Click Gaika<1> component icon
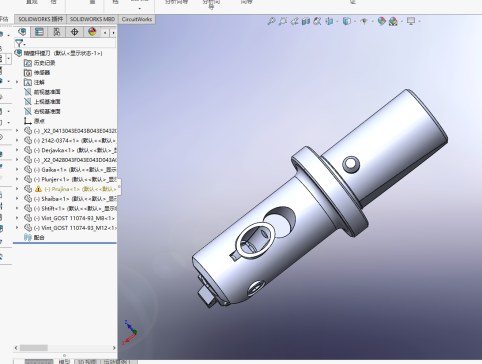The width and height of the screenshot is (482, 364). [28, 169]
